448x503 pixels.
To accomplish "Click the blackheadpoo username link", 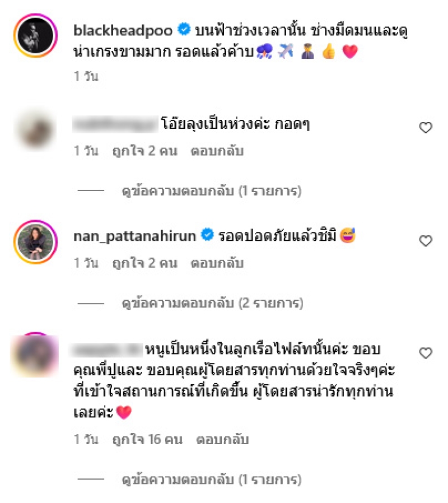I will pos(123,30).
